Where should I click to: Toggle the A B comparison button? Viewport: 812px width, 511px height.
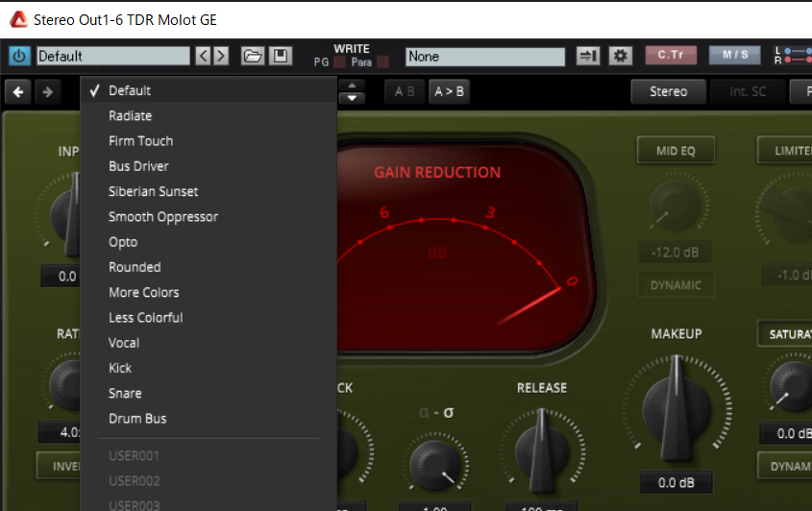(x=405, y=91)
